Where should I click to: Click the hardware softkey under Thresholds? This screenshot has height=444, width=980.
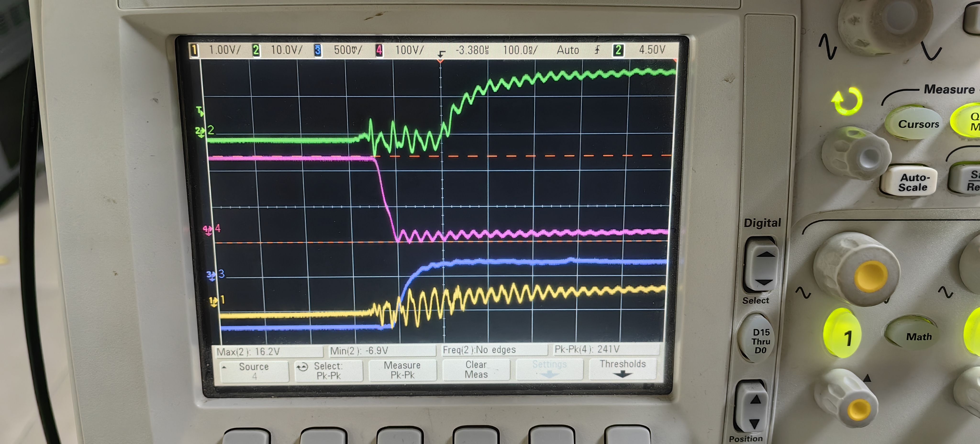tap(627, 434)
